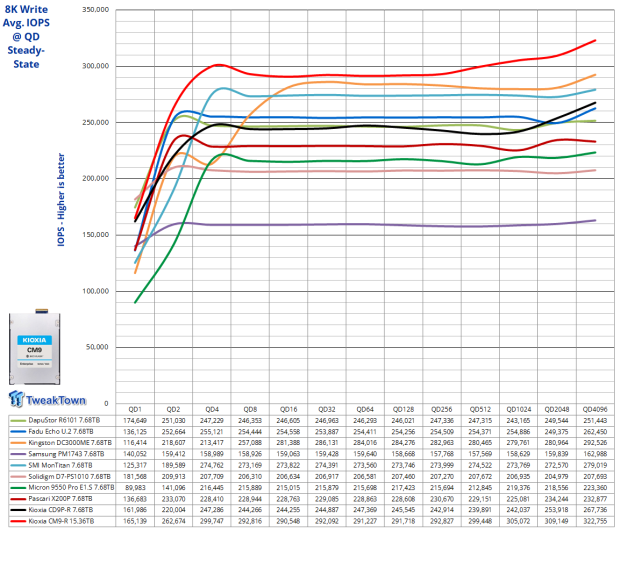The width and height of the screenshot is (620, 568).
Task: Click the QD32 column header
Action: pos(327,409)
